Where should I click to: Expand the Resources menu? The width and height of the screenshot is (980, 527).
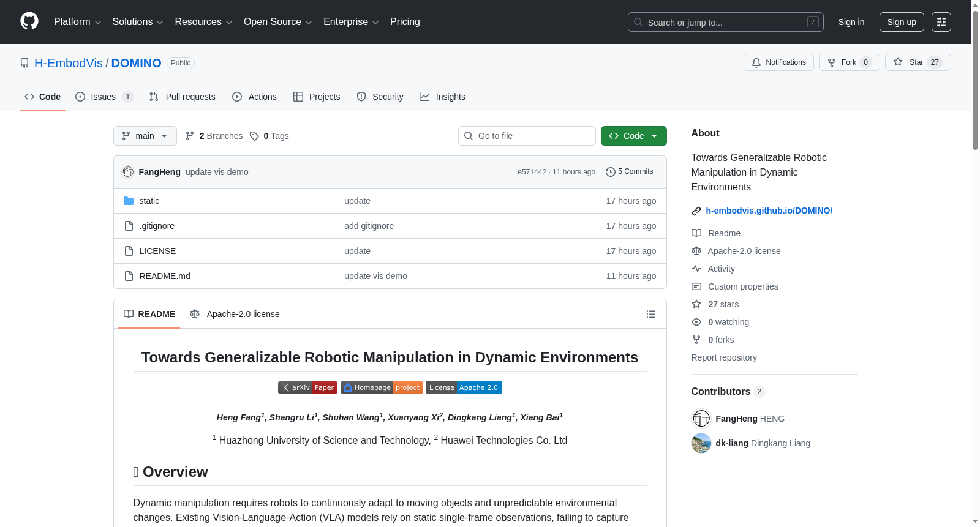(x=203, y=22)
